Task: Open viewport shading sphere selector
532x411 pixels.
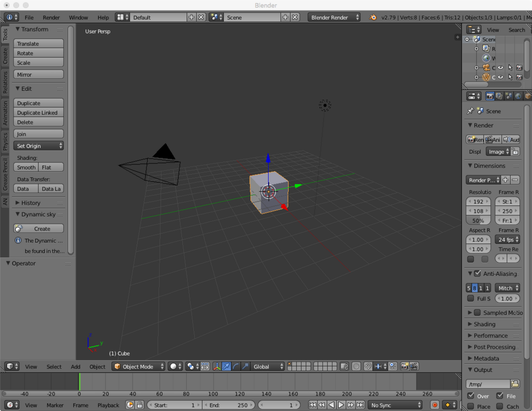Action: tap(176, 366)
